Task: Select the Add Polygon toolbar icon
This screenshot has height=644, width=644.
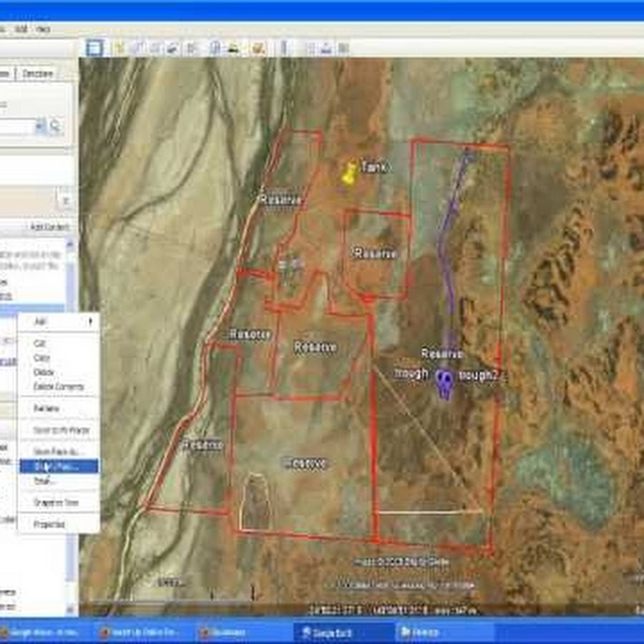Action: pyautogui.click(x=137, y=48)
